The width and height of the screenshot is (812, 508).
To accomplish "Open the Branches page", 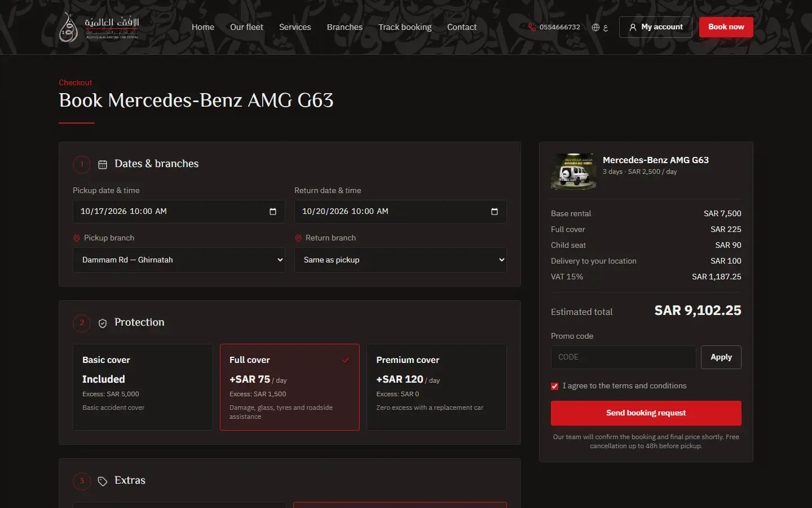I will tap(345, 27).
